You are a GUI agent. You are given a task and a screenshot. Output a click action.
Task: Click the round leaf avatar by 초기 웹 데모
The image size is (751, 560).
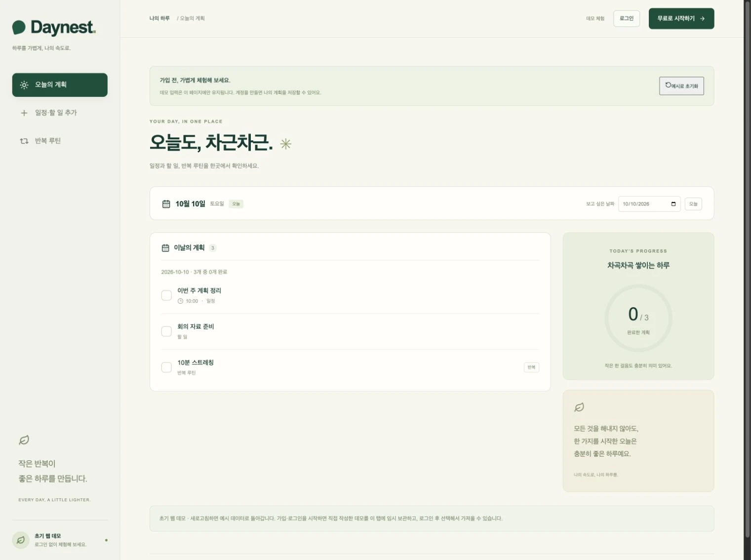pos(21,540)
